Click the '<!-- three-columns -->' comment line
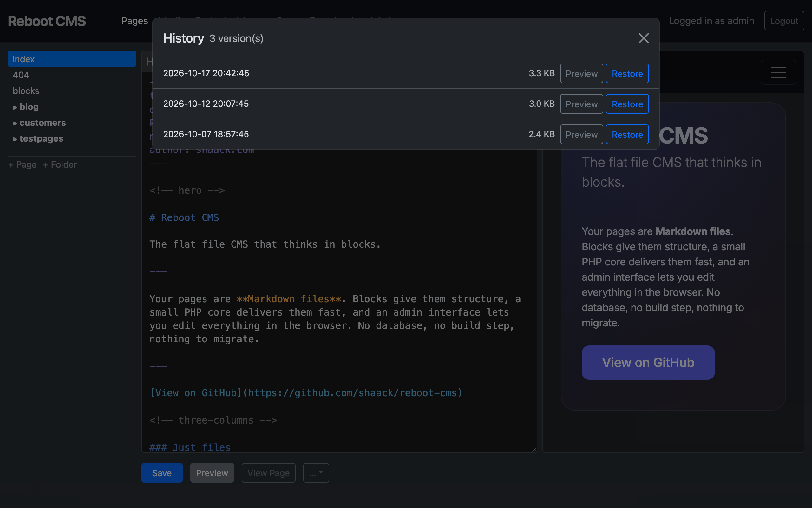The height and width of the screenshot is (508, 812). pyautogui.click(x=213, y=420)
